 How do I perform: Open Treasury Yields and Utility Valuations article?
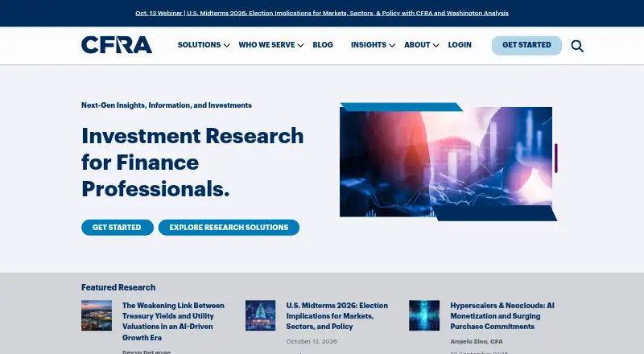tap(173, 322)
